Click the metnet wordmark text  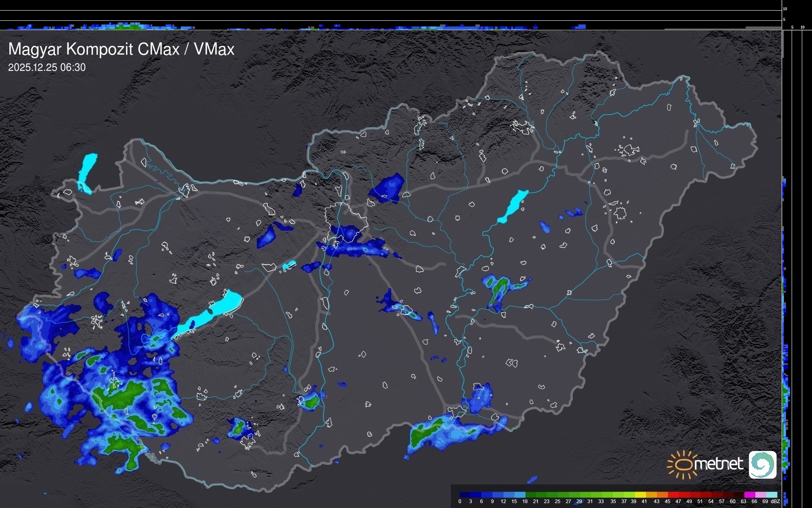(718, 464)
